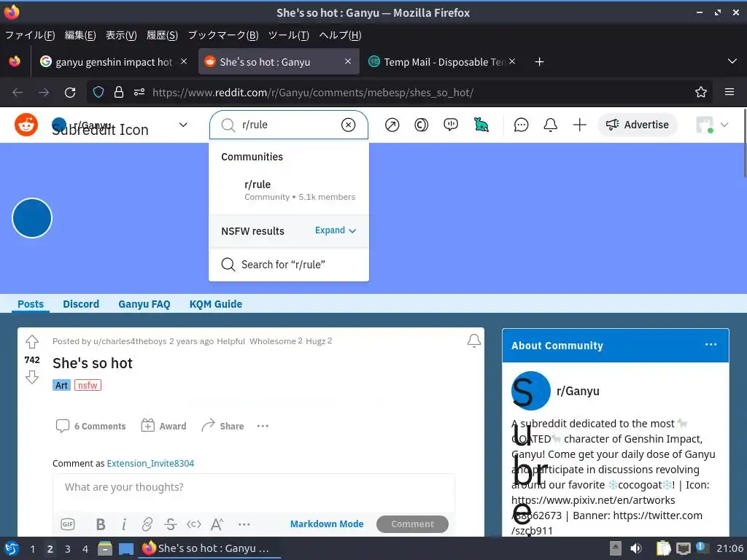Viewport: 747px width, 560px height.
Task: Open the Coins icon in header
Action: (x=421, y=125)
